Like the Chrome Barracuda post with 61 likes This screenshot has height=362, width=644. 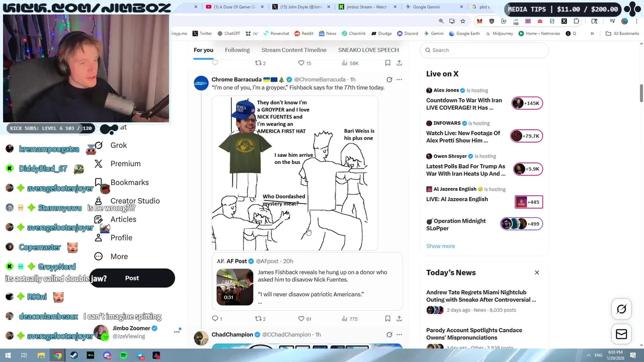point(305,319)
